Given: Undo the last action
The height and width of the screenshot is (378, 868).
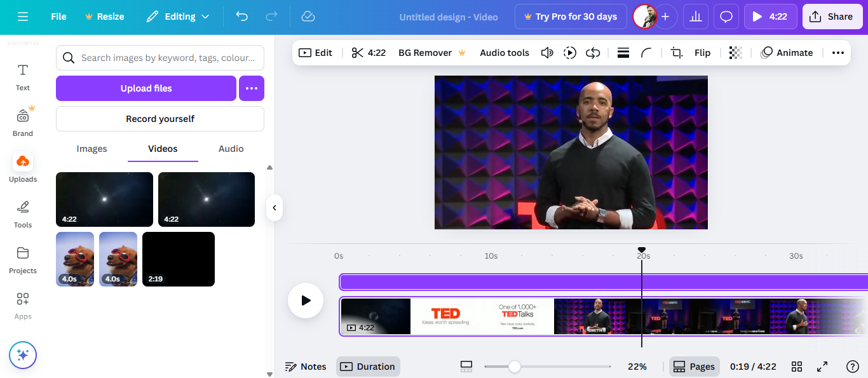Looking at the screenshot, I should (242, 17).
